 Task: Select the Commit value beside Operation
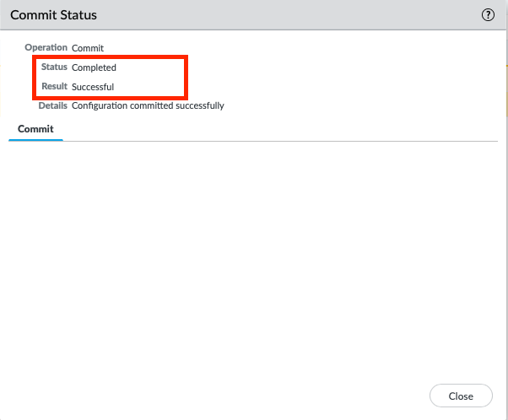pos(88,48)
